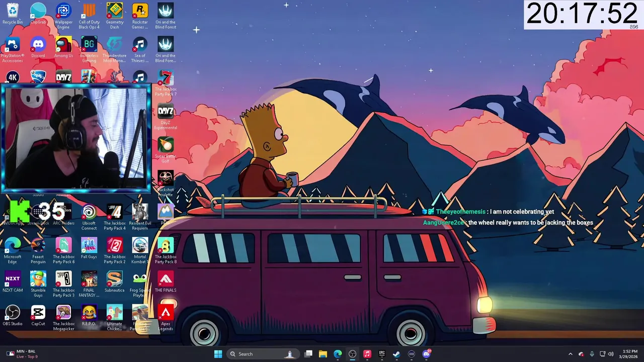Select Buckshot Roulette desktop icon

166,184
